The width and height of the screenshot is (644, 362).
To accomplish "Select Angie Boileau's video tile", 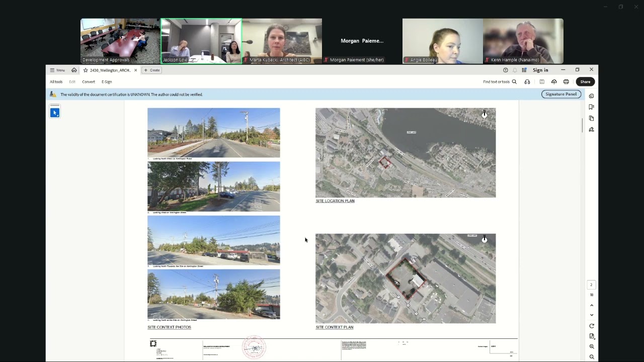I will (443, 41).
